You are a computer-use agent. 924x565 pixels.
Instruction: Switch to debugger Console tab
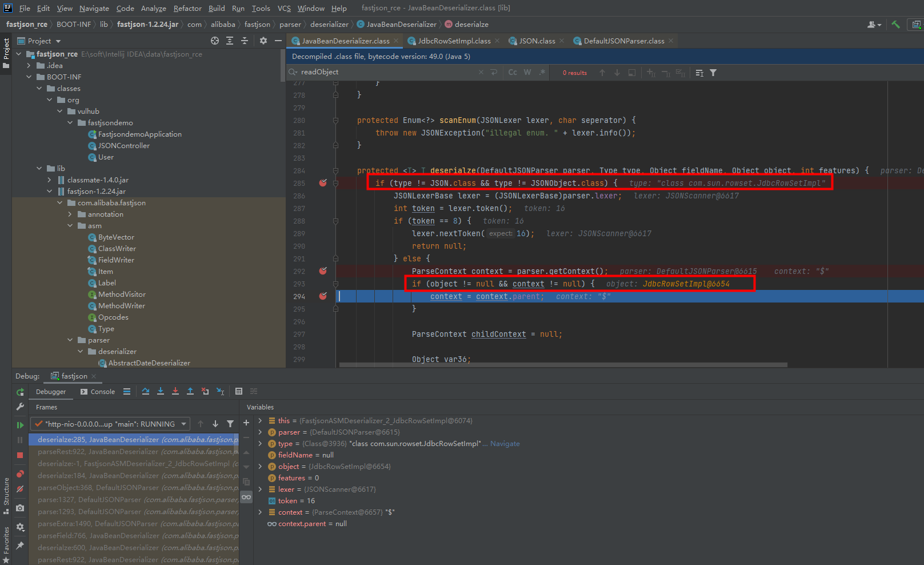(98, 392)
